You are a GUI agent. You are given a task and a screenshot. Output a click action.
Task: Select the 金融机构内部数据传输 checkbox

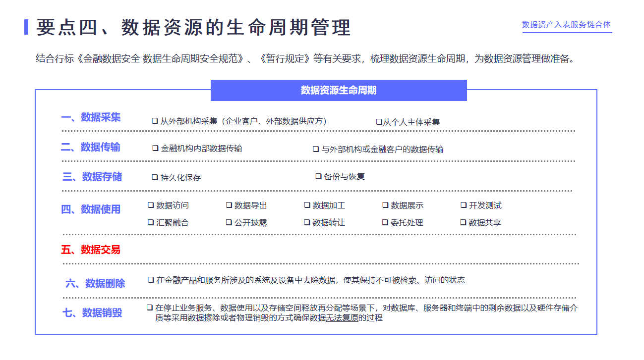(156, 148)
